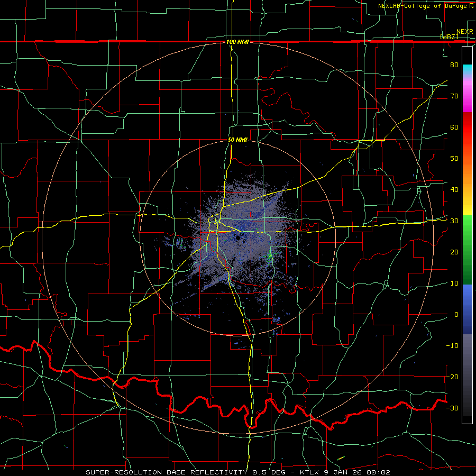
Task: Click the 80 value on the dBZ scale
Action: pos(454,65)
